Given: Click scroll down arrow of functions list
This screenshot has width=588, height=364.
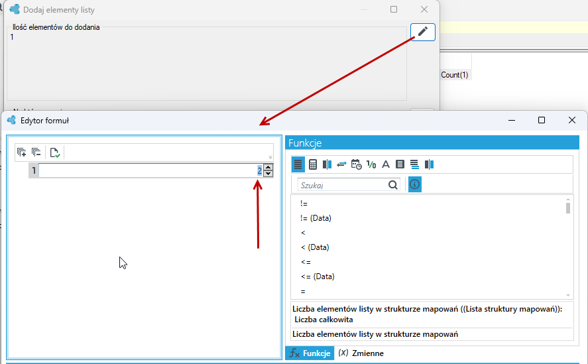Looking at the screenshot, I should 568,295.
